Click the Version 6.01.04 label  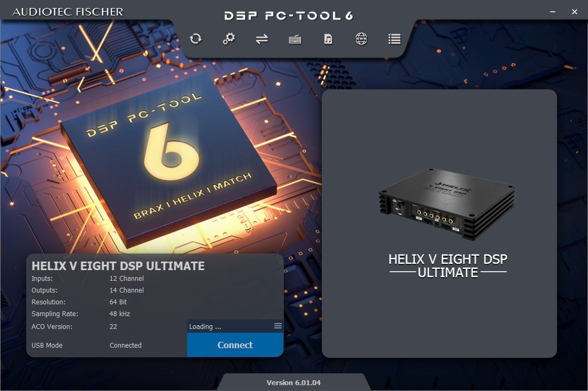tap(293, 382)
